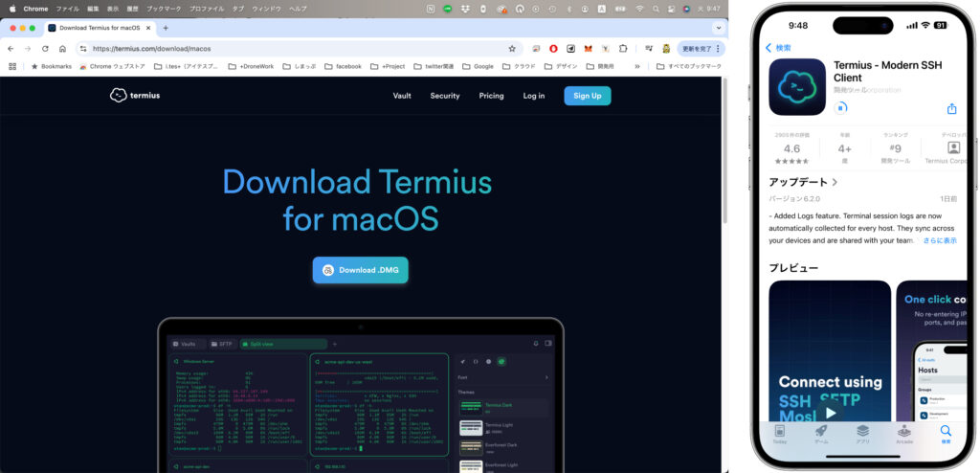Click the Download .DMG button
980x473 pixels.
[361, 270]
